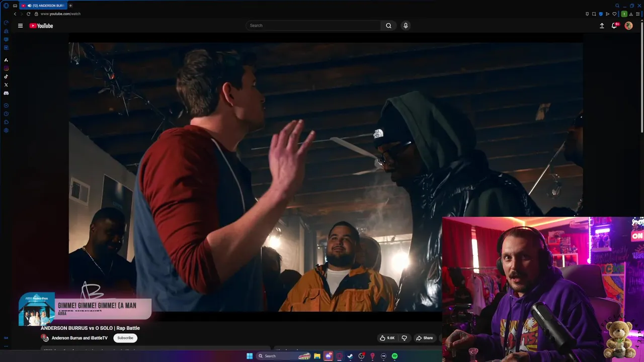Screen dimensions: 644x362
Task: Click the YouTube search input field
Action: pos(313,26)
